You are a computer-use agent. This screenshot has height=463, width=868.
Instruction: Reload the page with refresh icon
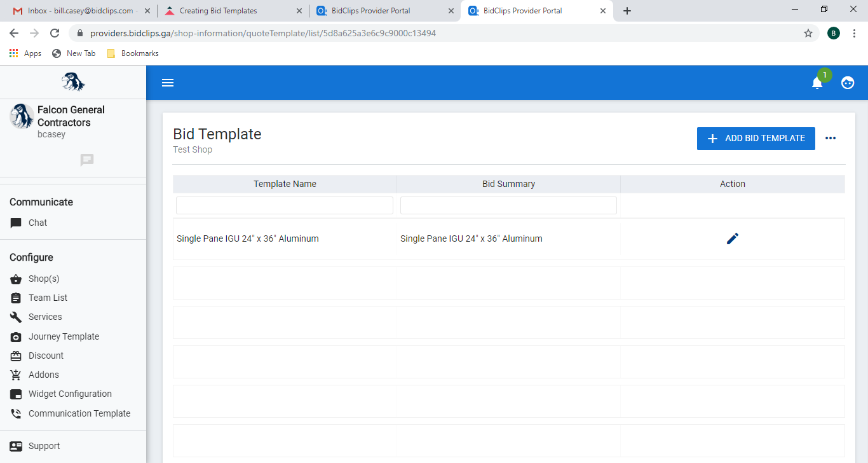pyautogui.click(x=55, y=33)
